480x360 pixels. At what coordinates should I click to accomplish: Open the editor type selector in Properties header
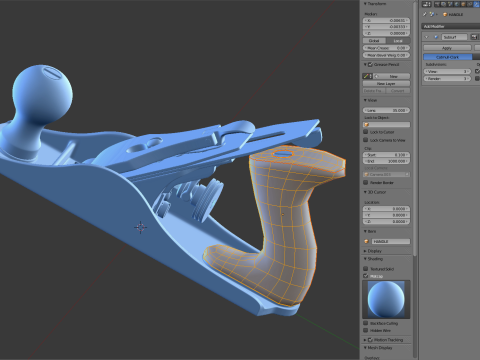[427, 4]
